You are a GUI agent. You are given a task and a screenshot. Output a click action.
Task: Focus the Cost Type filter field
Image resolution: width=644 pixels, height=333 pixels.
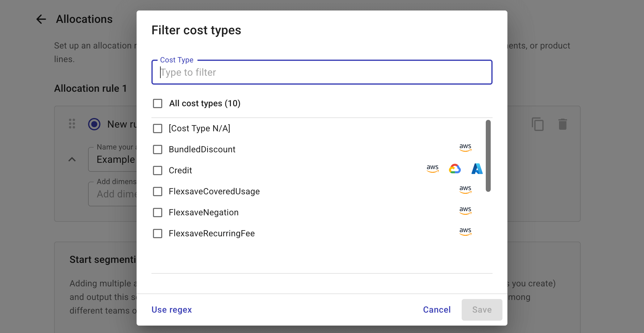322,72
